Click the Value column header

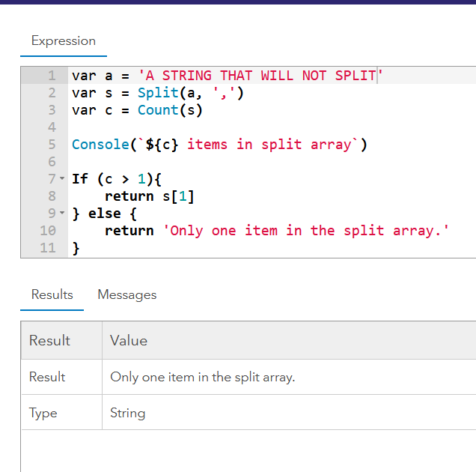129,341
